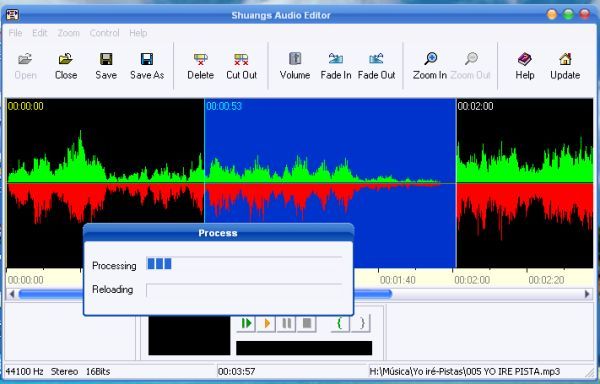
Task: Click the Reloading progress bar
Action: click(244, 290)
